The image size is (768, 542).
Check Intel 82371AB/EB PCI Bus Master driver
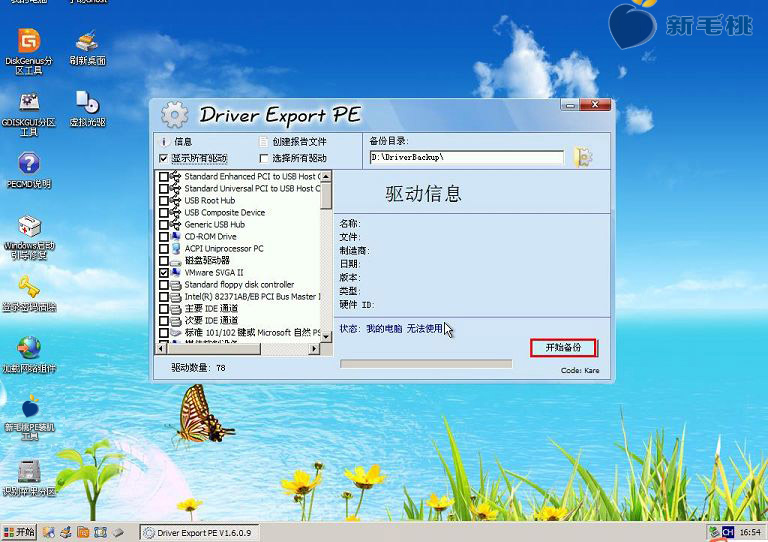pos(164,297)
